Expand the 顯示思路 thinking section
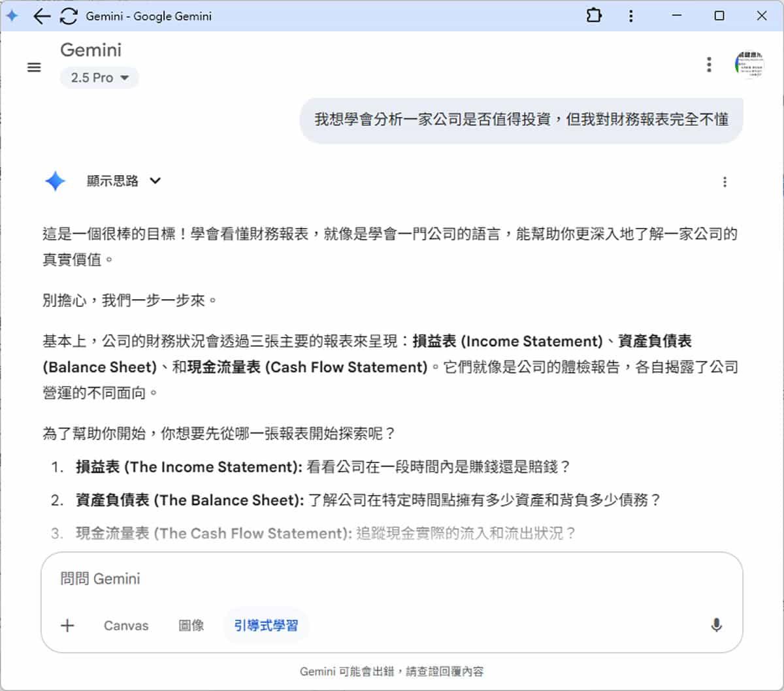 pyautogui.click(x=124, y=181)
